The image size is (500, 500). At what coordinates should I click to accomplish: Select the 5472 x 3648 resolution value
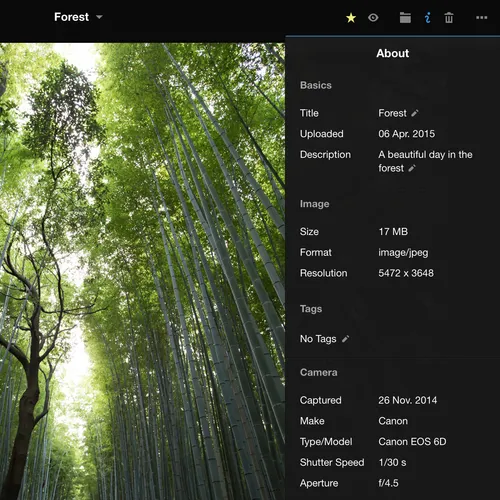pyautogui.click(x=406, y=273)
